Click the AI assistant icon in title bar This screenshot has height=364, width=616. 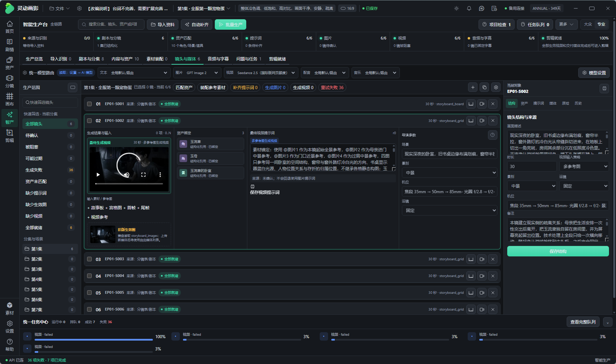point(482,8)
